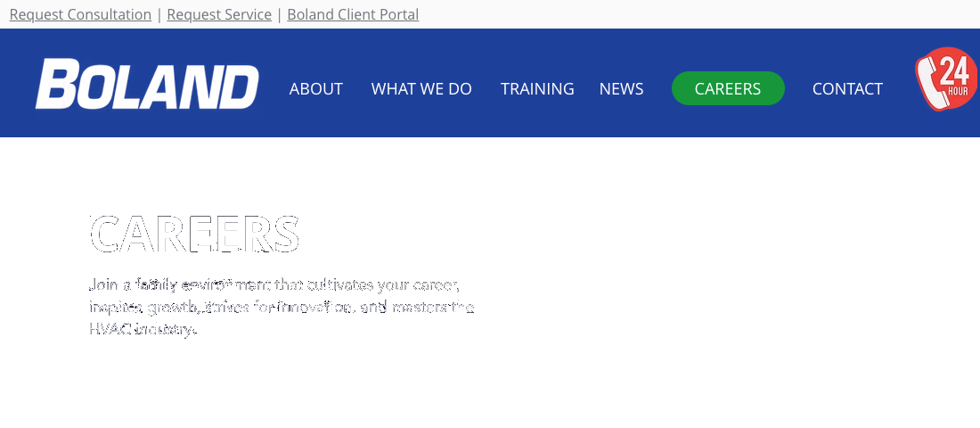Go to Boland Client Portal
The width and height of the screenshot is (980, 428).
[x=353, y=14]
